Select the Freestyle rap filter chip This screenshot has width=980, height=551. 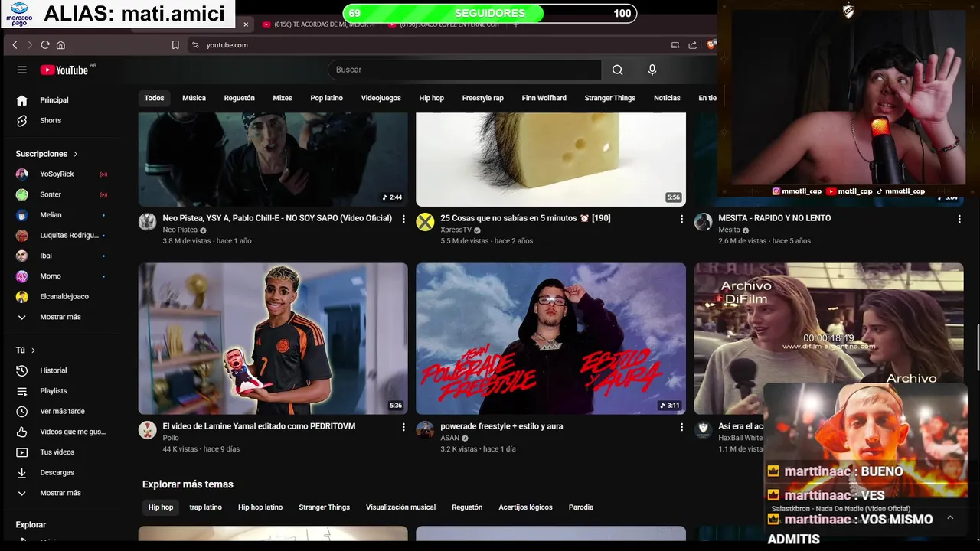click(483, 98)
